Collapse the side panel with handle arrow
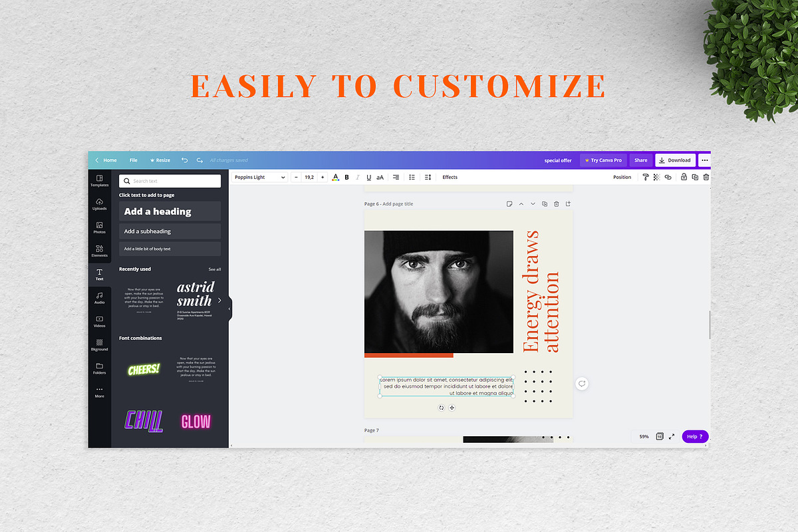 229,309
